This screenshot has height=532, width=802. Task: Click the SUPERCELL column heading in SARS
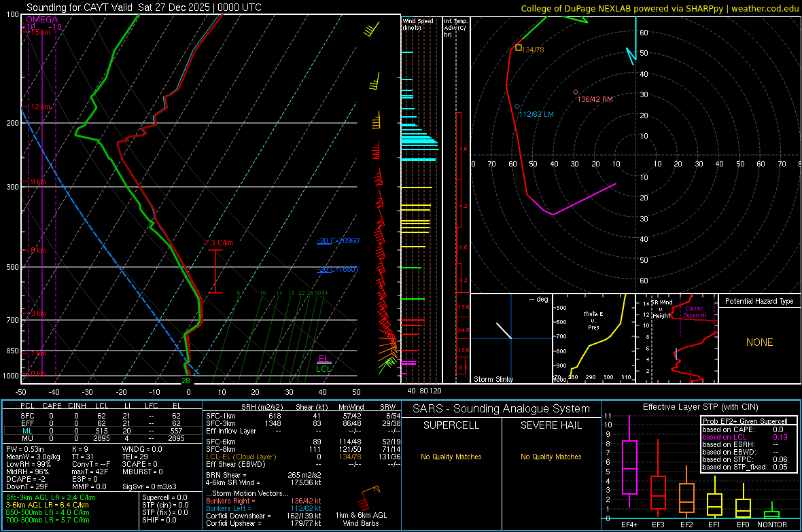click(x=451, y=425)
